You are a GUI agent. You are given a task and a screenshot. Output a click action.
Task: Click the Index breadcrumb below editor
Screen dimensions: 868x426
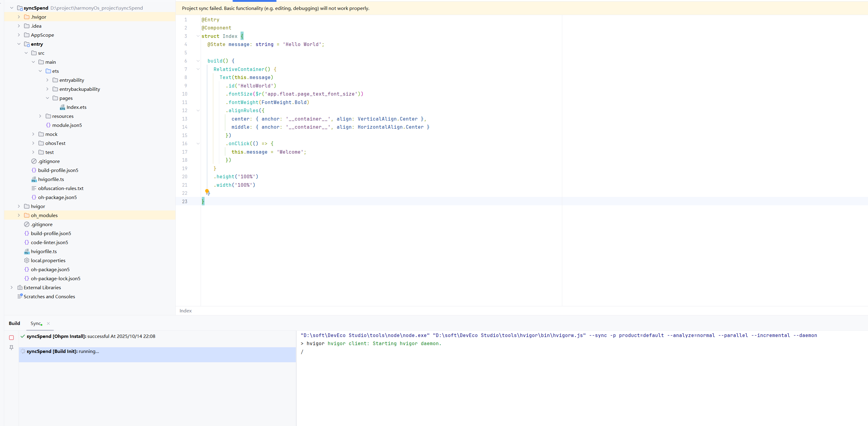[185, 311]
